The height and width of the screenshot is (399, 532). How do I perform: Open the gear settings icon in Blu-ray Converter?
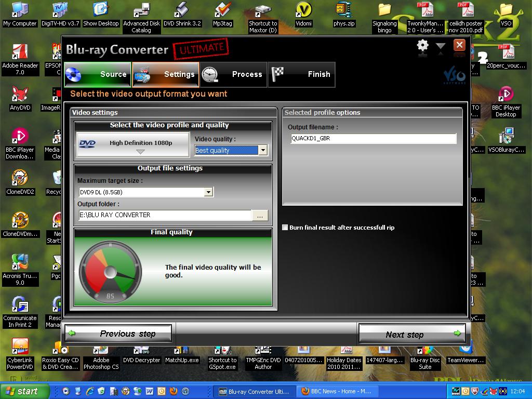pyautogui.click(x=422, y=46)
